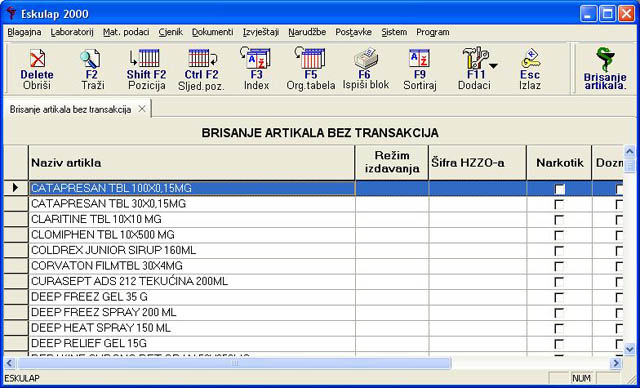
Task: Click the Režim izdavanja column header
Action: [392, 163]
